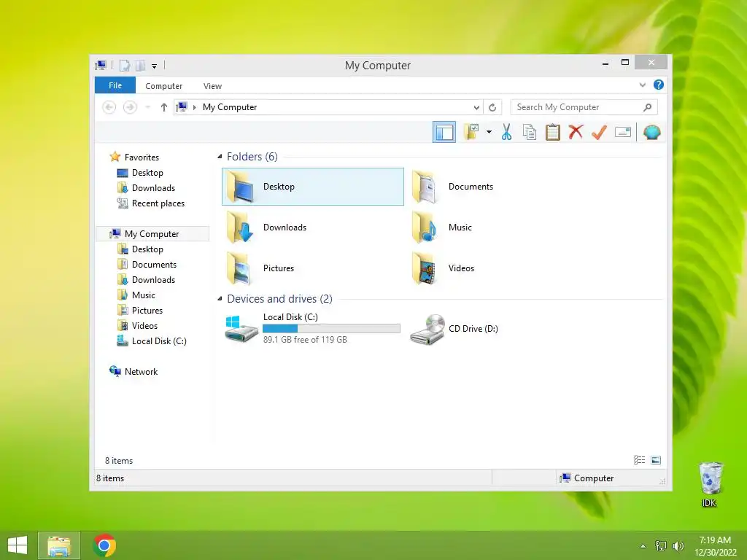Click the My Computer title bar system icon
The width and height of the screenshot is (747, 560).
click(x=101, y=65)
